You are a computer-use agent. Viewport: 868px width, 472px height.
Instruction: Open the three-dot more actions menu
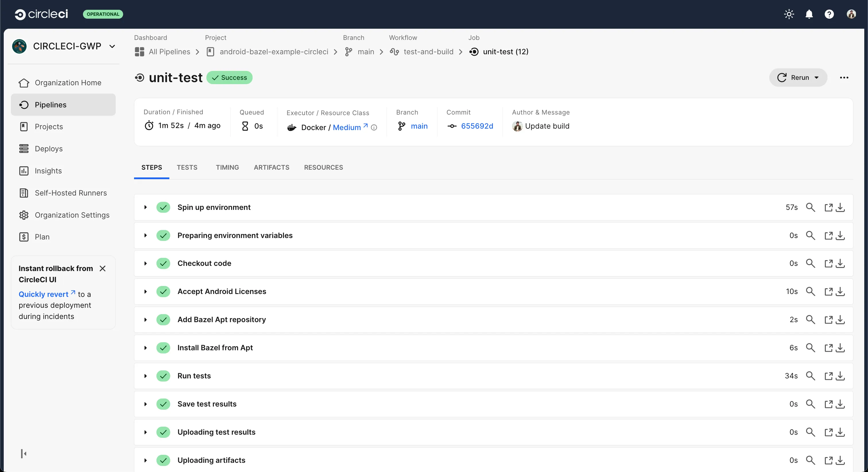coord(844,78)
